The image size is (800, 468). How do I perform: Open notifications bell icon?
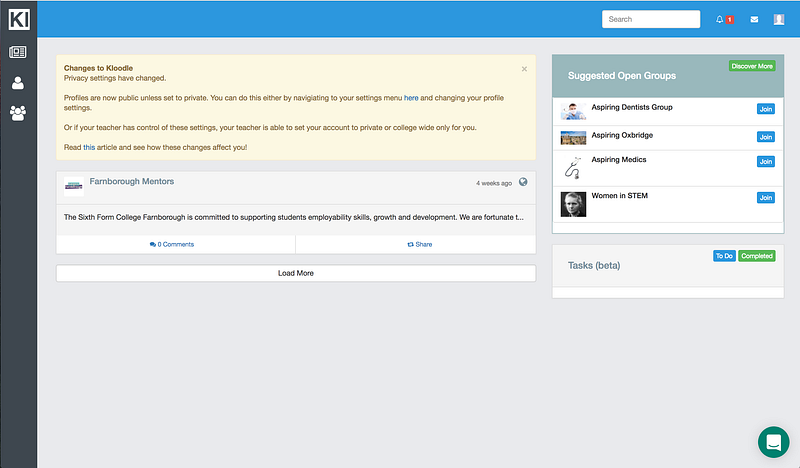(x=719, y=19)
